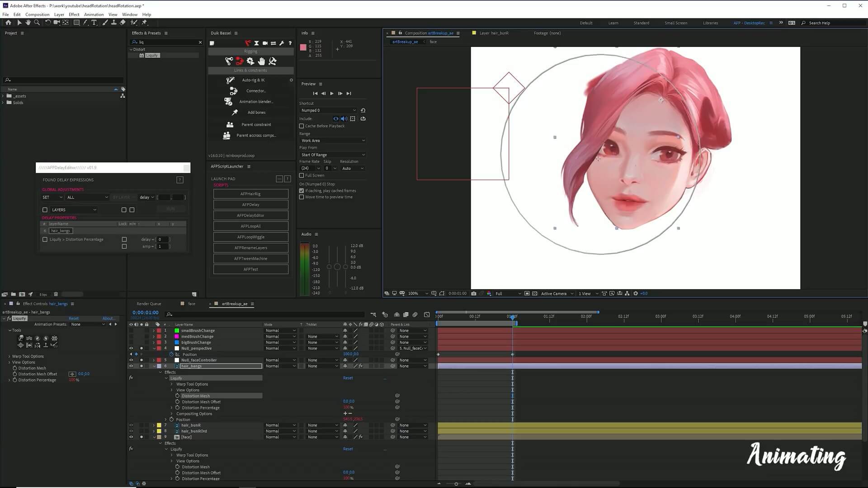Check Liquify > Distortion Percentage checkbox
The image size is (868, 488).
45,239
